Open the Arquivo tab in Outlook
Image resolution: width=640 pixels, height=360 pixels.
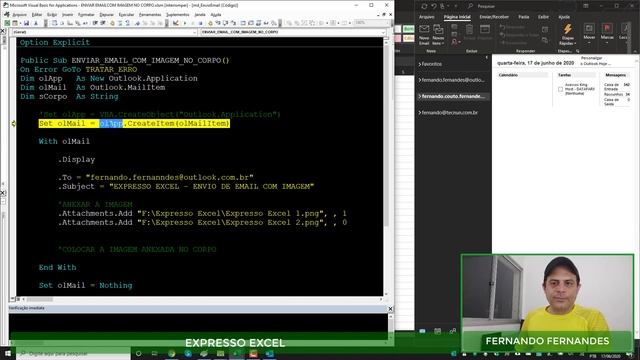coord(427,17)
